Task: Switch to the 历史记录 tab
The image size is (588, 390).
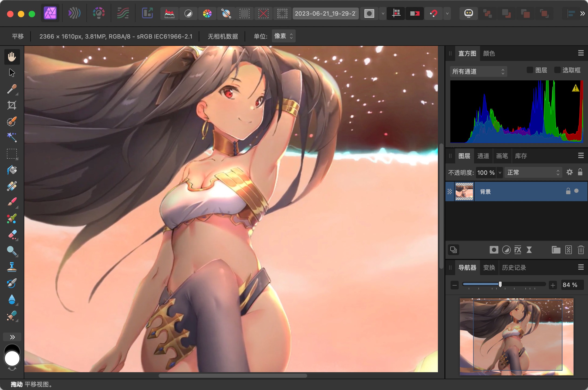Action: (514, 268)
